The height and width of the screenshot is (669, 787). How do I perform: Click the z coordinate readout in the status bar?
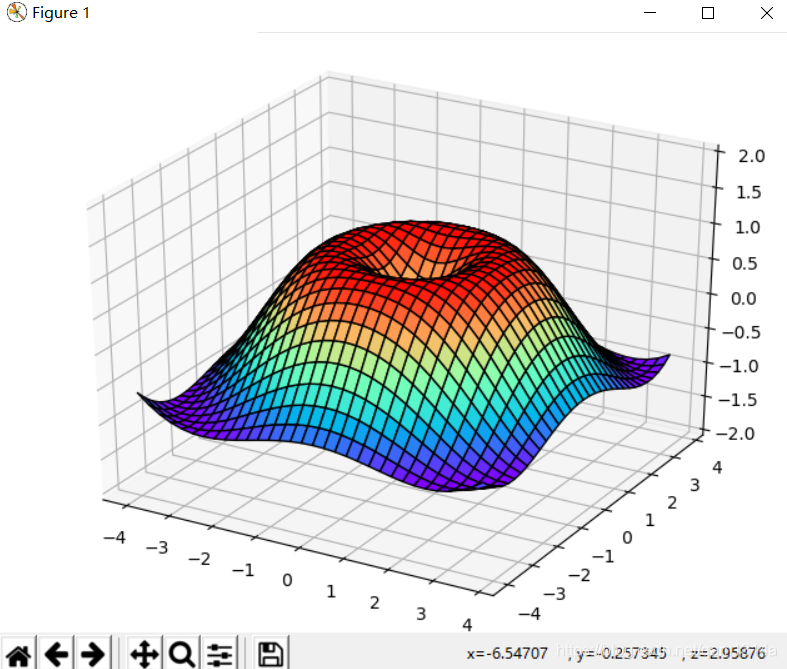coord(728,653)
